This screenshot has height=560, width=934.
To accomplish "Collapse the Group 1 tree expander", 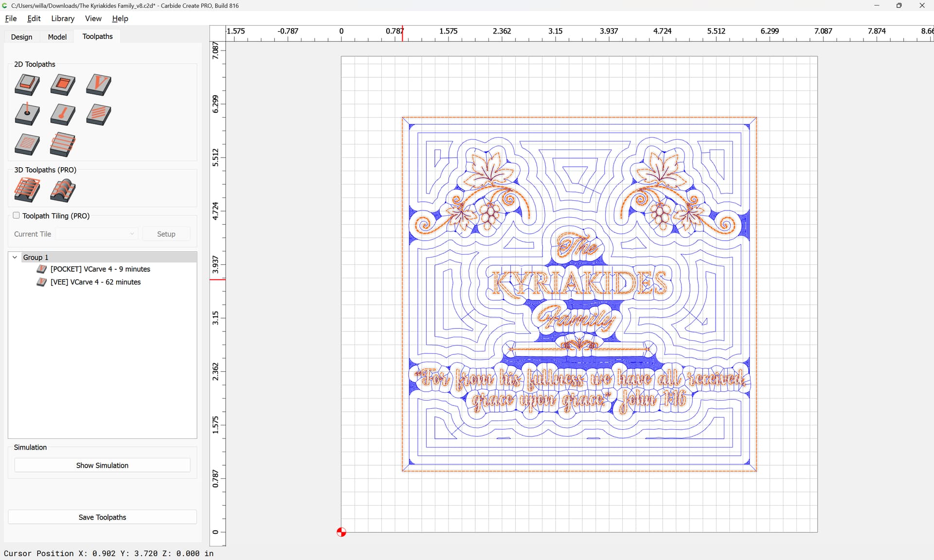I will click(15, 257).
